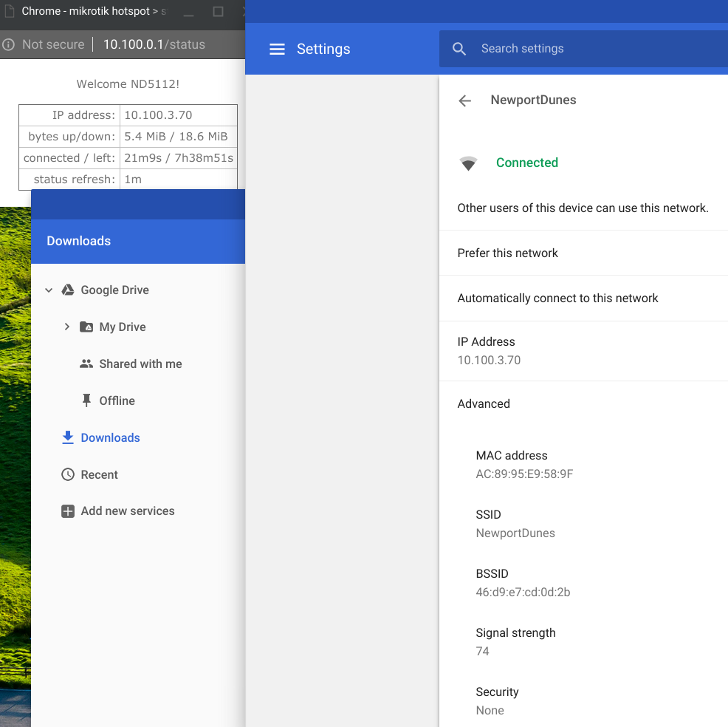Image resolution: width=728 pixels, height=727 pixels.
Task: Click the connected / left: label cell
Action: coord(69,158)
